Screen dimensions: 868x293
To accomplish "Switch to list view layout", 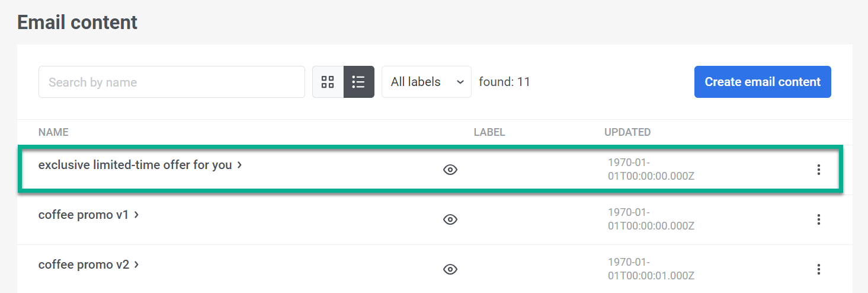I will (x=358, y=82).
